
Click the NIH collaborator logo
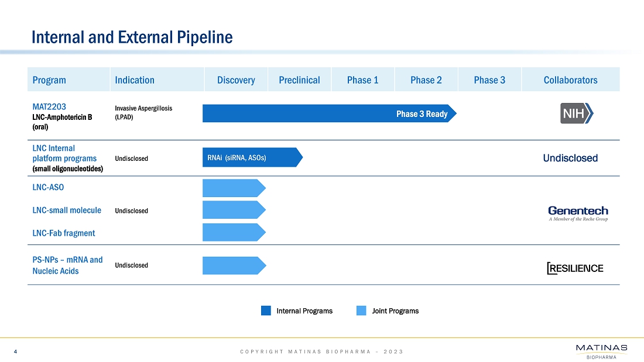[x=577, y=114]
